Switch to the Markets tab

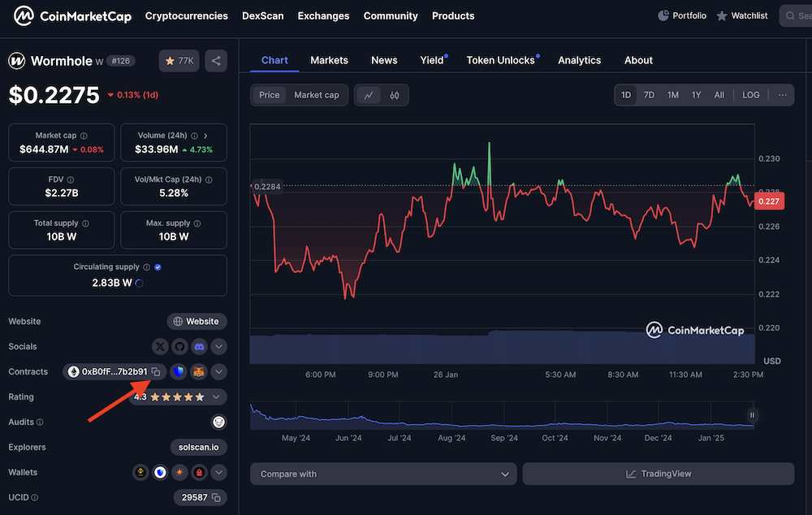click(x=329, y=60)
